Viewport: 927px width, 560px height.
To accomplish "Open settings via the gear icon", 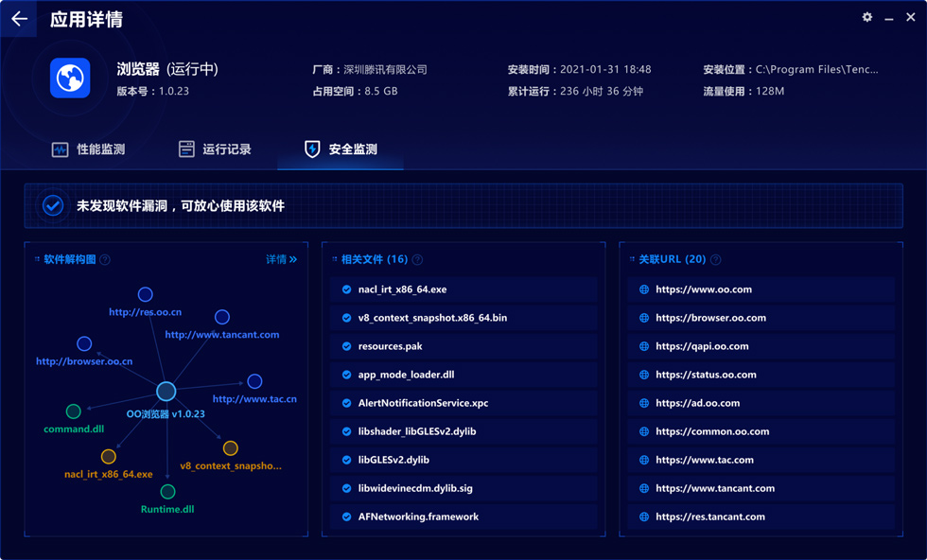I will pos(866,17).
